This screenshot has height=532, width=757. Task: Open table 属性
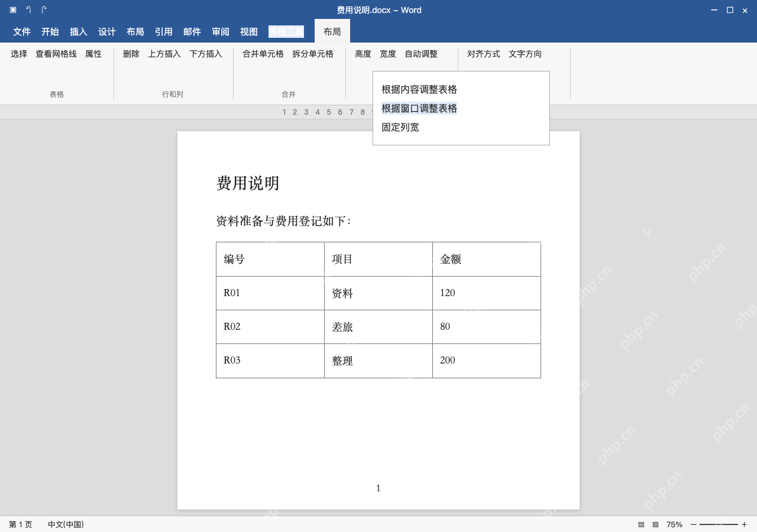pos(93,54)
